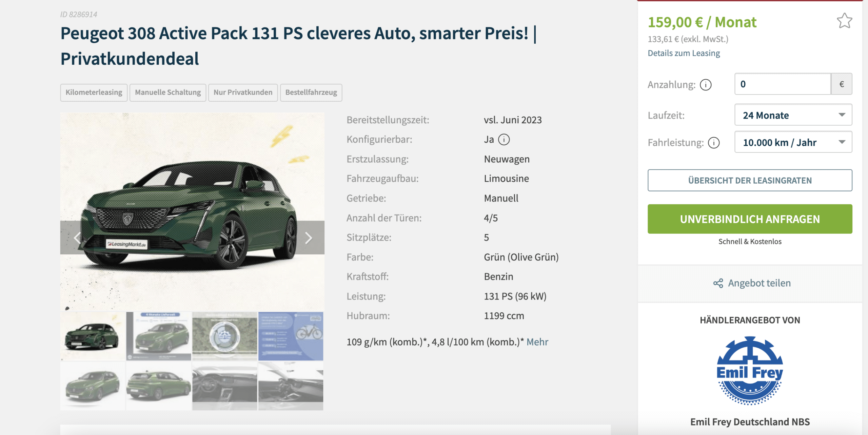
Task: Open Fahrleistung 10.000 km / Jahr dropdown
Action: click(793, 142)
